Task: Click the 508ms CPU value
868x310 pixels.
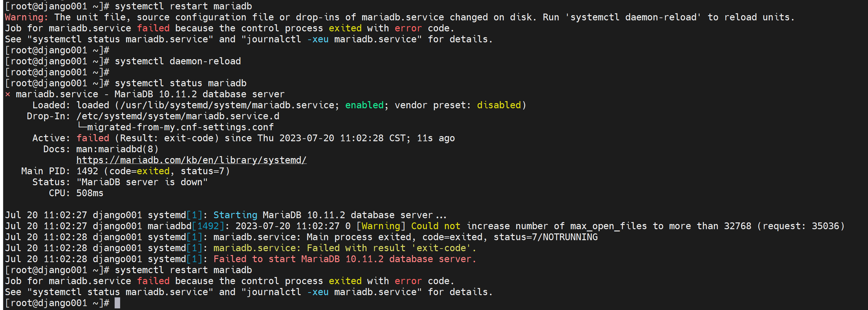Action: (90, 193)
